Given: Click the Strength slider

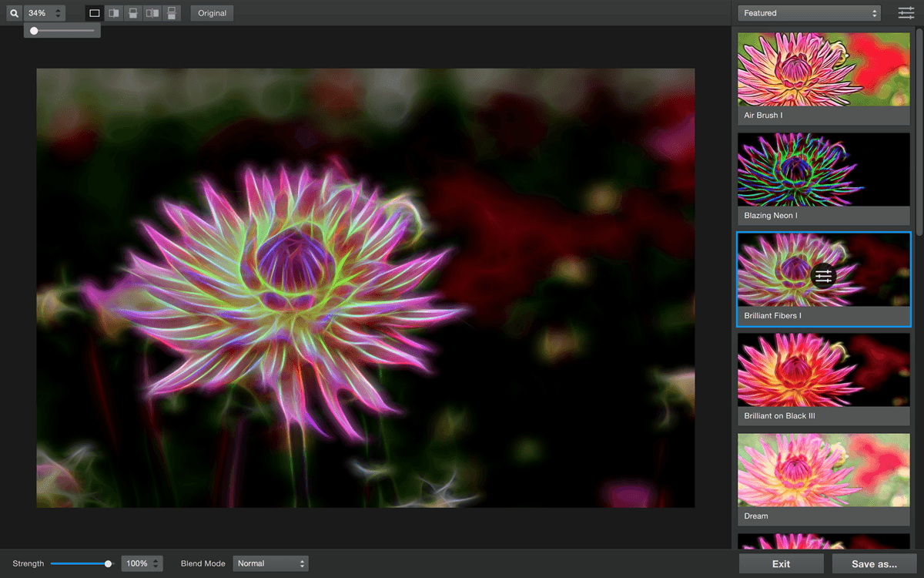Looking at the screenshot, I should (82, 563).
